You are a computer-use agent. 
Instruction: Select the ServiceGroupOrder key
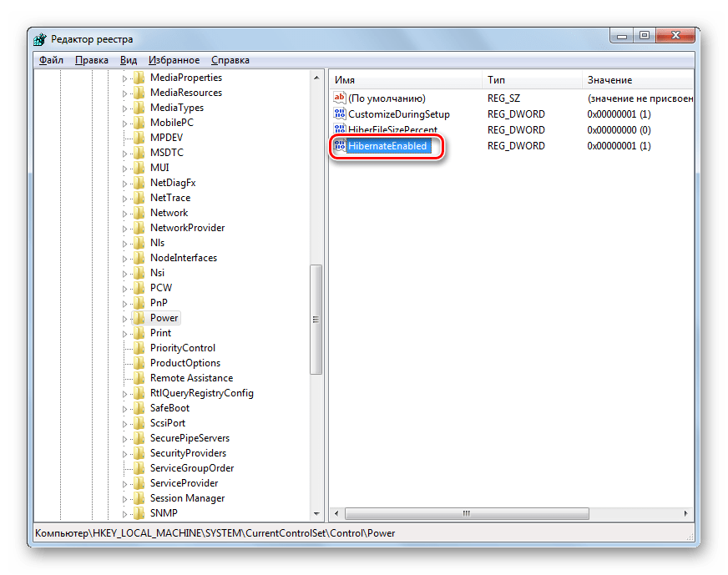pos(192,468)
